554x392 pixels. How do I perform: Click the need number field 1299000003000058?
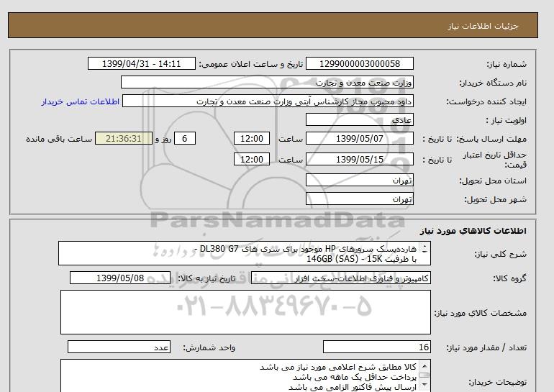point(359,63)
